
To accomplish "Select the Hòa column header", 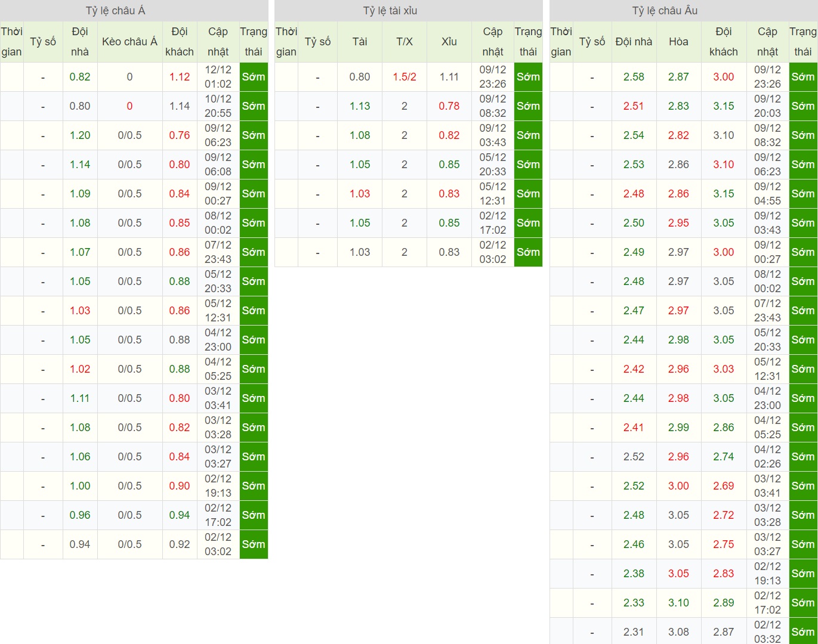I will (678, 42).
